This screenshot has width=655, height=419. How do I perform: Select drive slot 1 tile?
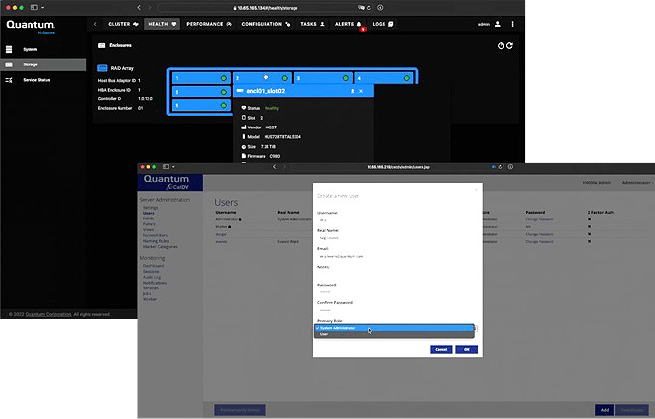click(x=197, y=77)
